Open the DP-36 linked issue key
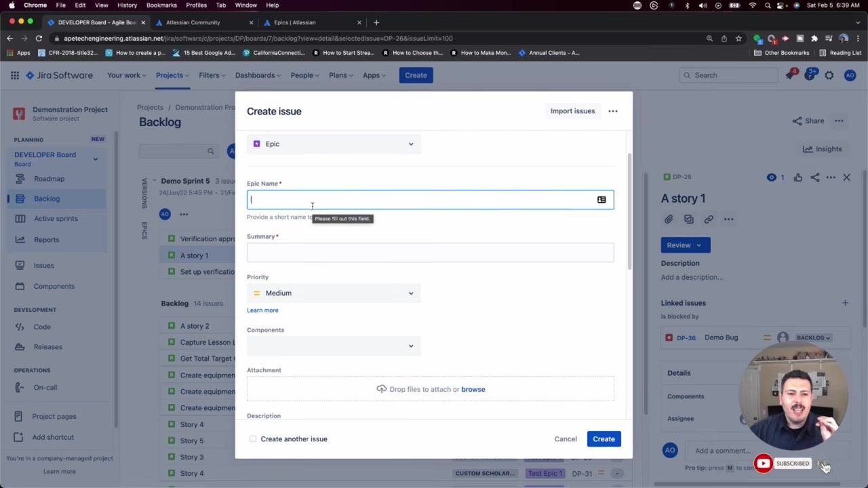868x488 pixels. point(686,338)
